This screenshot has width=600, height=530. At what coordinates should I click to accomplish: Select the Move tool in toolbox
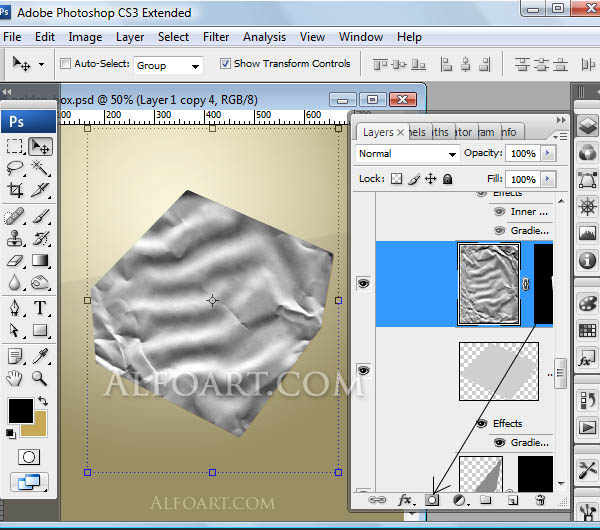pyautogui.click(x=40, y=147)
